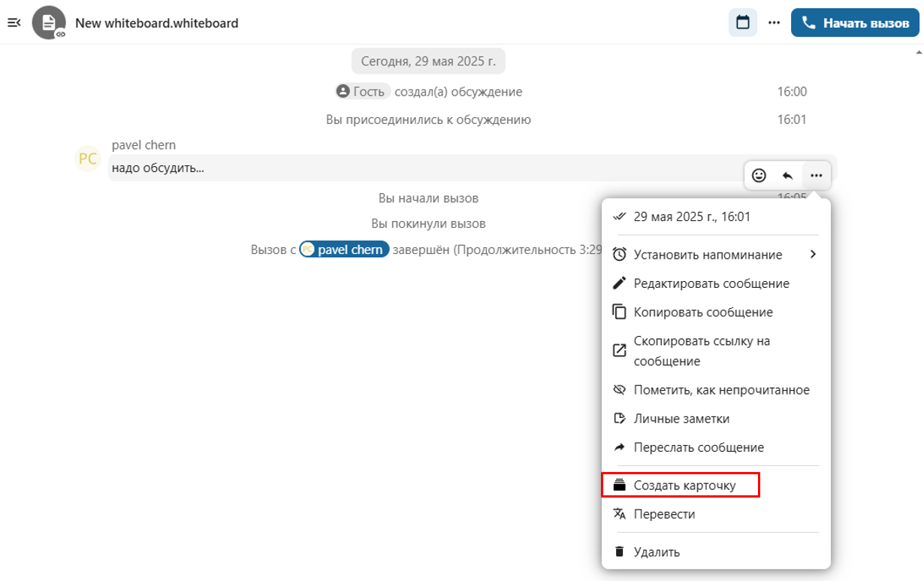924x587 pixels.
Task: Open the calendar icon in the header
Action: pyautogui.click(x=742, y=23)
